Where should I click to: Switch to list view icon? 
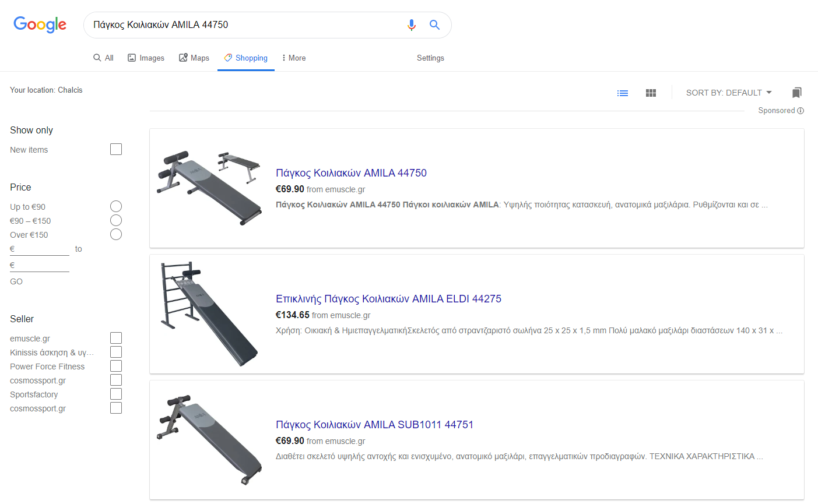pyautogui.click(x=623, y=93)
